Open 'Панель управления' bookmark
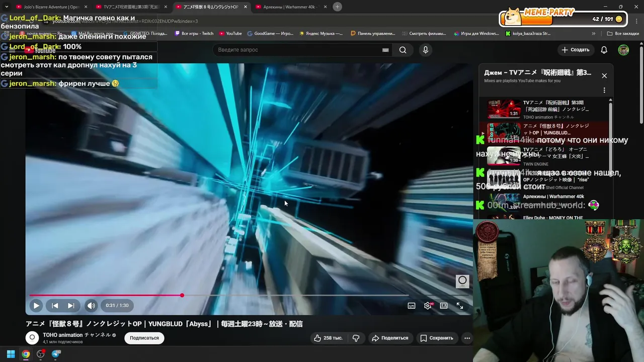Image resolution: width=644 pixels, height=362 pixels. 373,34
